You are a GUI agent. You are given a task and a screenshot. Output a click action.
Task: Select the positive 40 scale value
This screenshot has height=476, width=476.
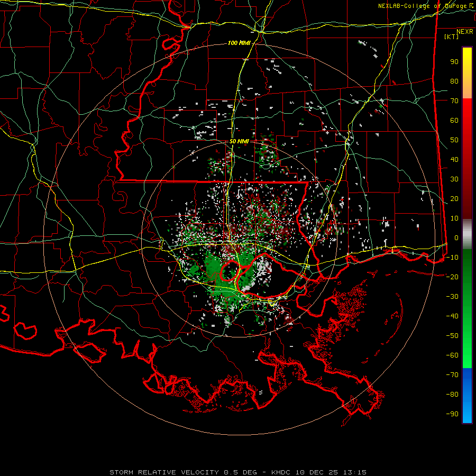click(454, 160)
